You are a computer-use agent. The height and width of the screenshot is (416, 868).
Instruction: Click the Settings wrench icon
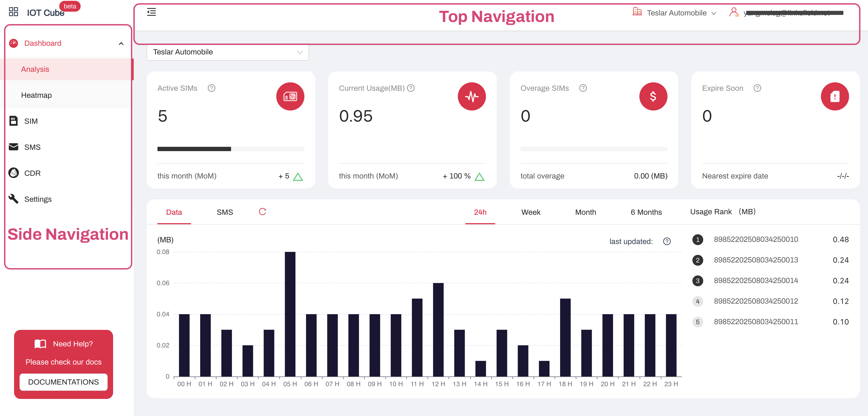tap(14, 199)
